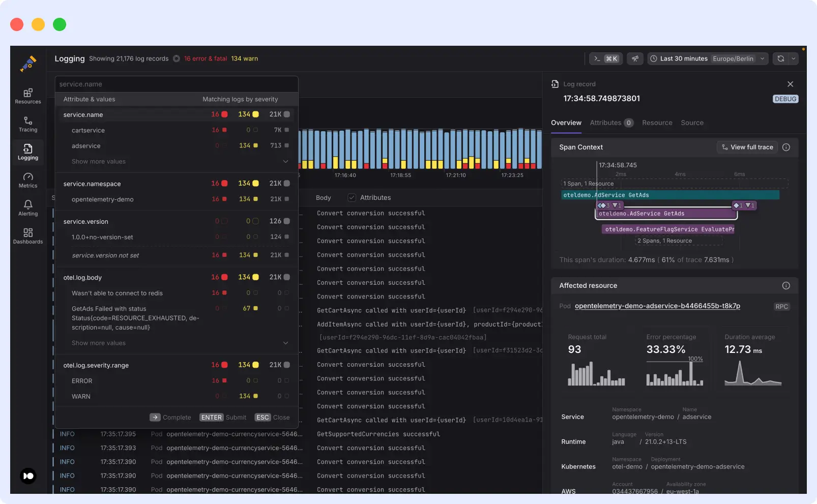Open Dashboards from the sidebar
This screenshot has width=817, height=504.
point(27,235)
